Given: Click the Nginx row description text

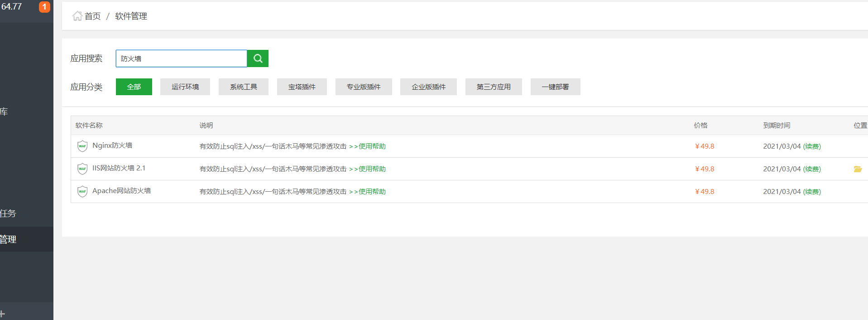Looking at the screenshot, I should [273, 146].
